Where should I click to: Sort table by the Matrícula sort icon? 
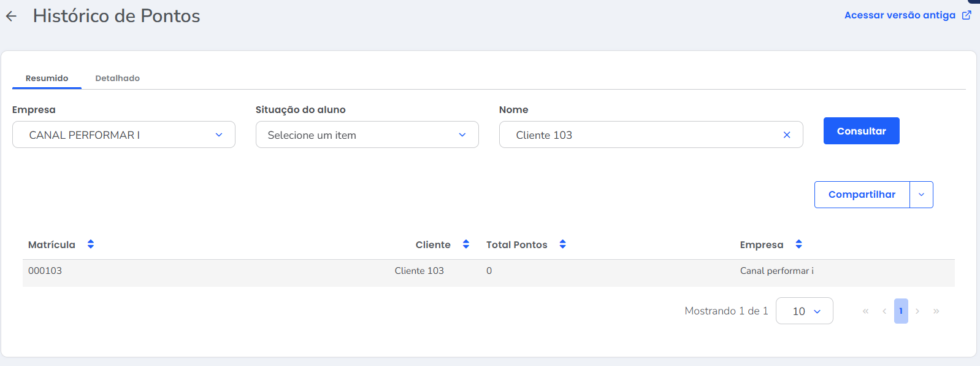coord(91,244)
